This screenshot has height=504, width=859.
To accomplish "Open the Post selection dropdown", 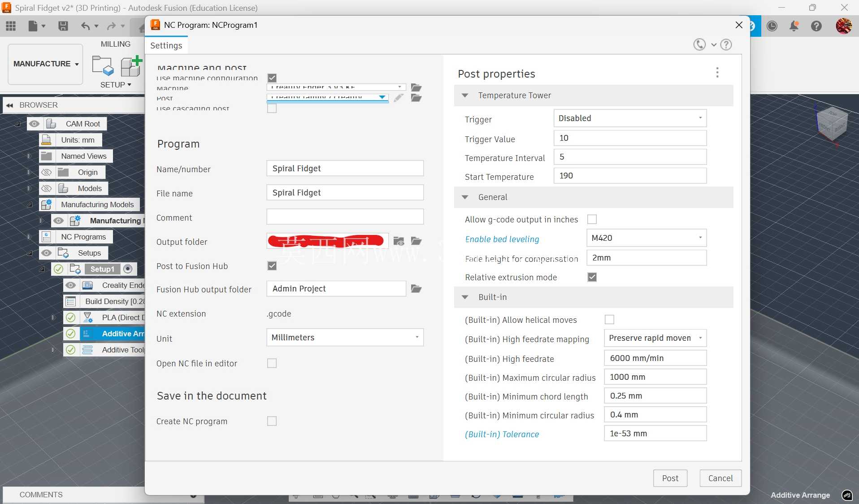I will pos(327,97).
